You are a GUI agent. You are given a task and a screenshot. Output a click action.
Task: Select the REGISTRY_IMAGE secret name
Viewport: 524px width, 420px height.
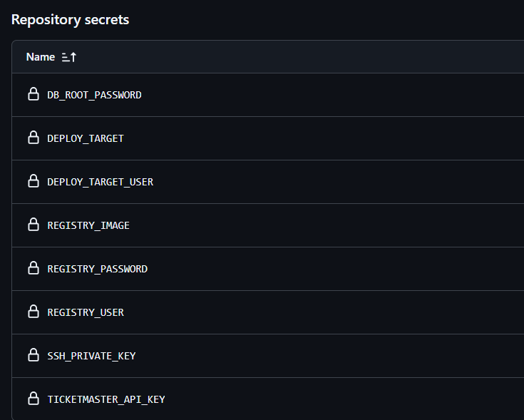pyautogui.click(x=88, y=225)
